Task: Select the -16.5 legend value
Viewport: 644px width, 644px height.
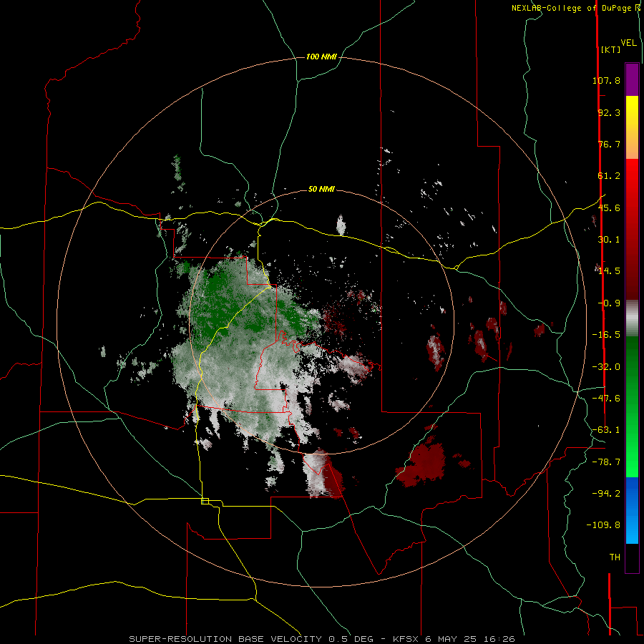Action: (x=606, y=335)
